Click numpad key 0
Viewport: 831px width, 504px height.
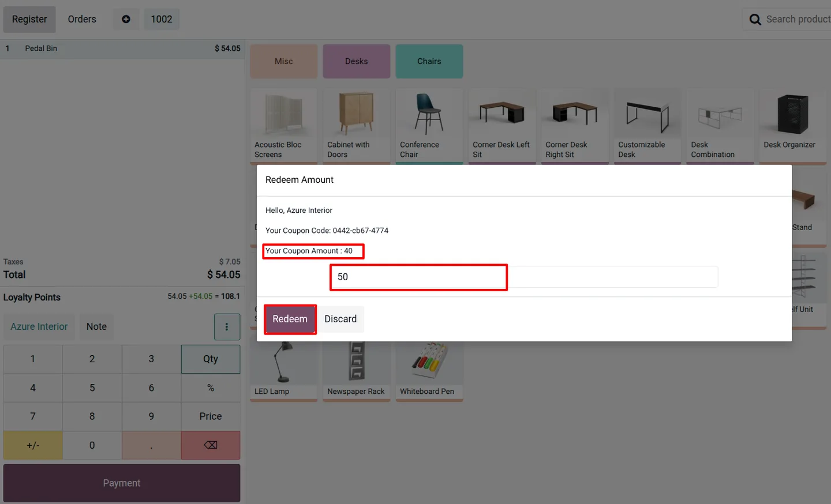pyautogui.click(x=92, y=445)
